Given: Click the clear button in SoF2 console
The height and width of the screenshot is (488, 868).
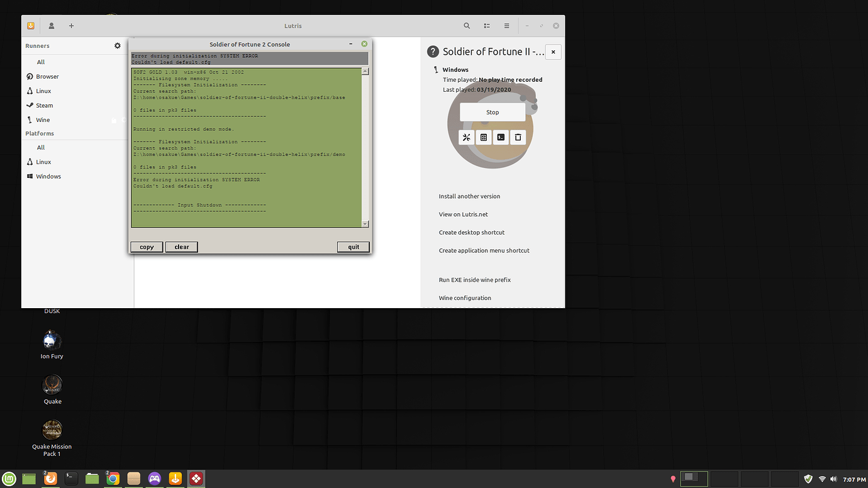Looking at the screenshot, I should coord(182,247).
